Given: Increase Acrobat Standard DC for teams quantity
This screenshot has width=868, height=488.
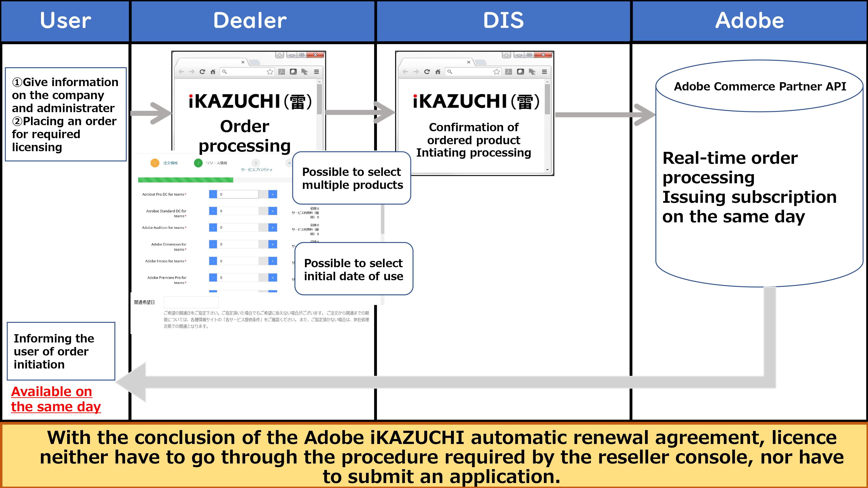Looking at the screenshot, I should click(273, 211).
